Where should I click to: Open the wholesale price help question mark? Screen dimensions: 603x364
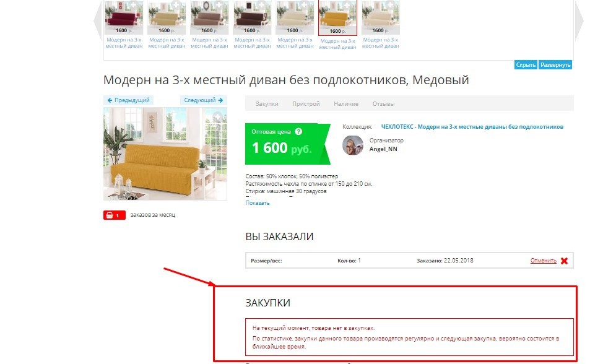pos(298,131)
